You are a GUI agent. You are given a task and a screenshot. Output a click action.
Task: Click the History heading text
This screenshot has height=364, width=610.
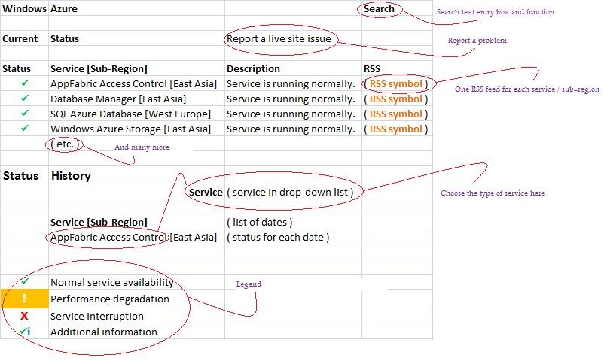pos(72,176)
